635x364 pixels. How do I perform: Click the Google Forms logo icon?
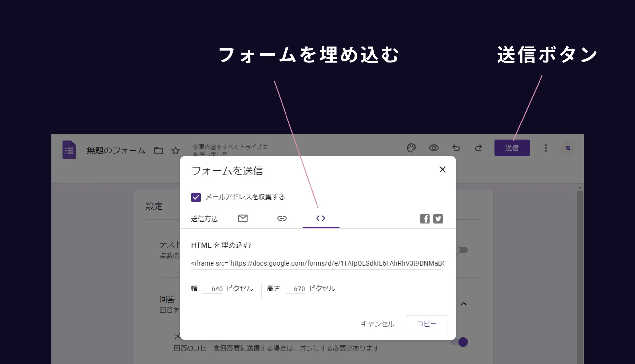[69, 150]
